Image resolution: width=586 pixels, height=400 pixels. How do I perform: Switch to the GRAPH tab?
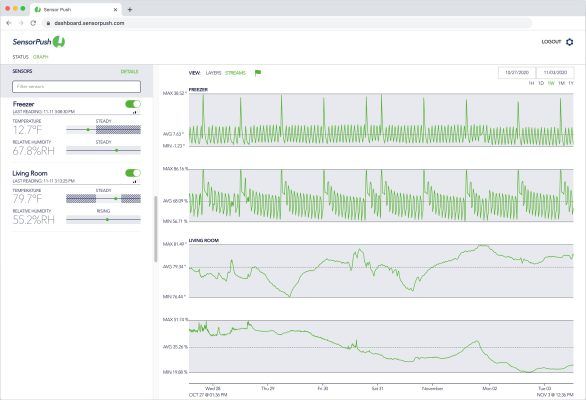40,57
